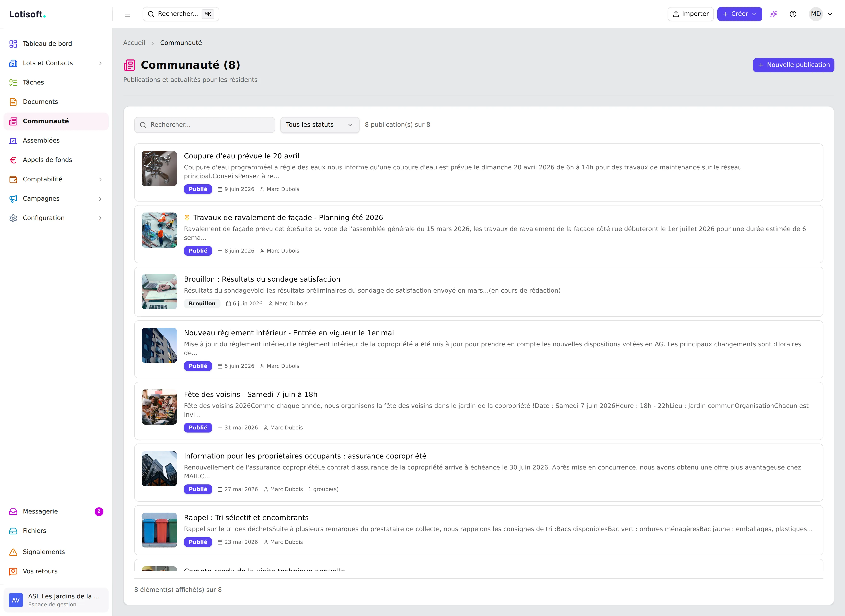The width and height of the screenshot is (845, 616).
Task: Open Documents from the sidebar
Action: click(x=56, y=102)
